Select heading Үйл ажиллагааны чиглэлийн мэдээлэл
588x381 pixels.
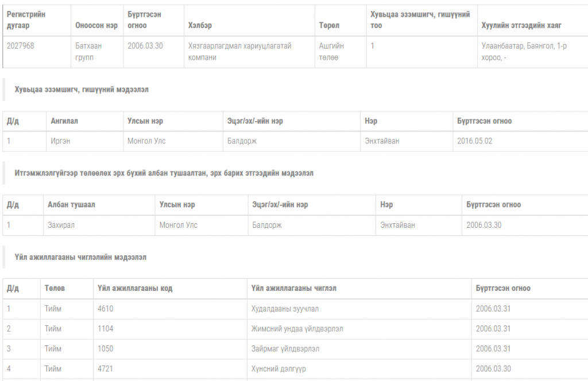pyautogui.click(x=80, y=258)
